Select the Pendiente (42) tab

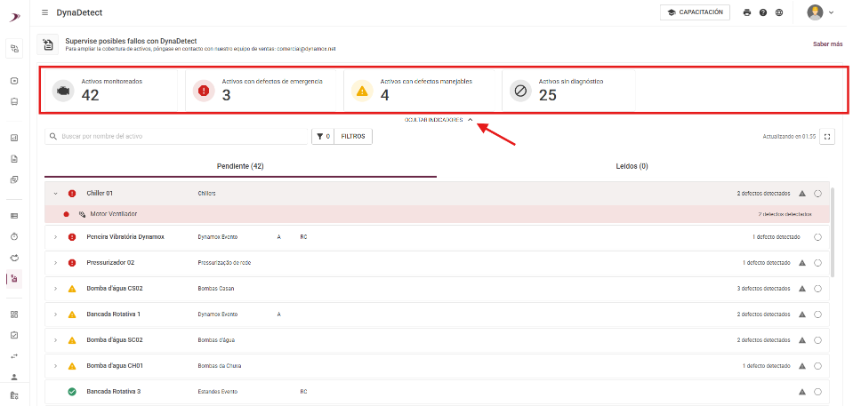click(x=240, y=165)
